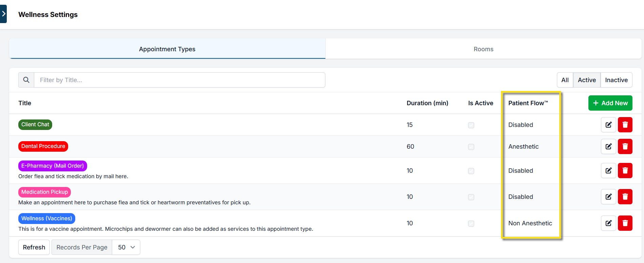Toggle Is Active checkbox for Client Chat
The width and height of the screenshot is (644, 263).
[471, 125]
